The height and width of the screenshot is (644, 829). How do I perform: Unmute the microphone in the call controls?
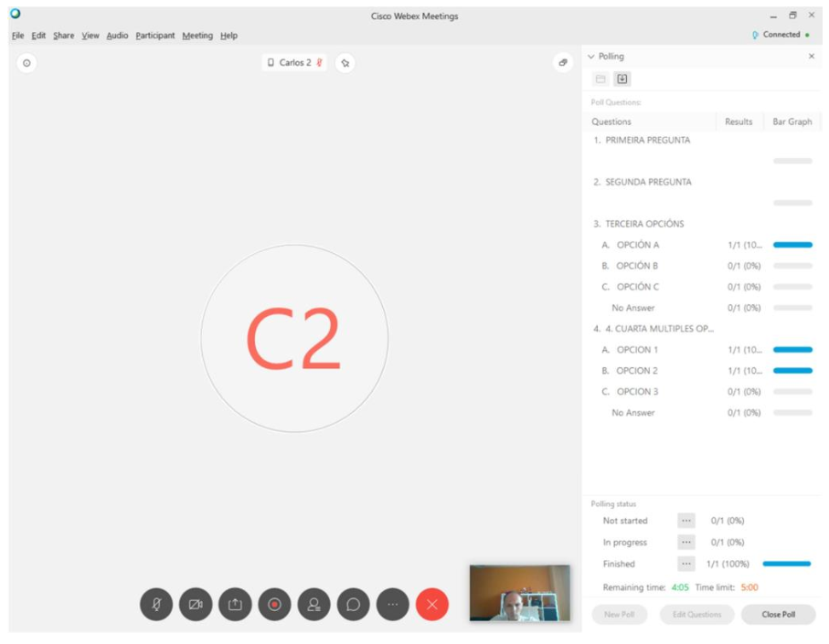(156, 604)
